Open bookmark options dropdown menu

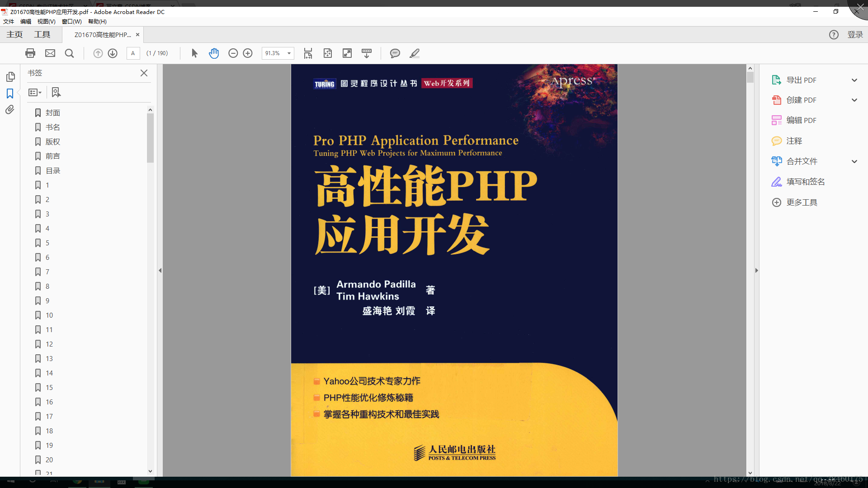[35, 92]
